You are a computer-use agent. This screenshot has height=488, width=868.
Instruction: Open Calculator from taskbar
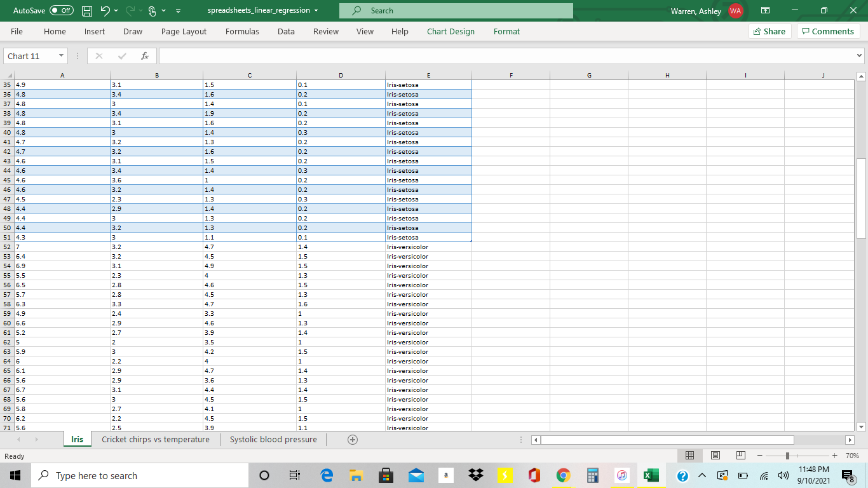(593, 475)
